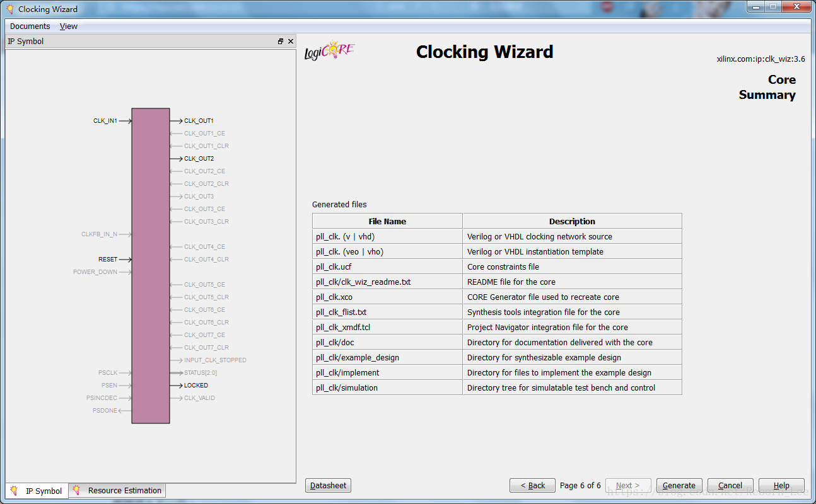Select the pll_clk. (v | vhd) file cell

[x=387, y=236]
